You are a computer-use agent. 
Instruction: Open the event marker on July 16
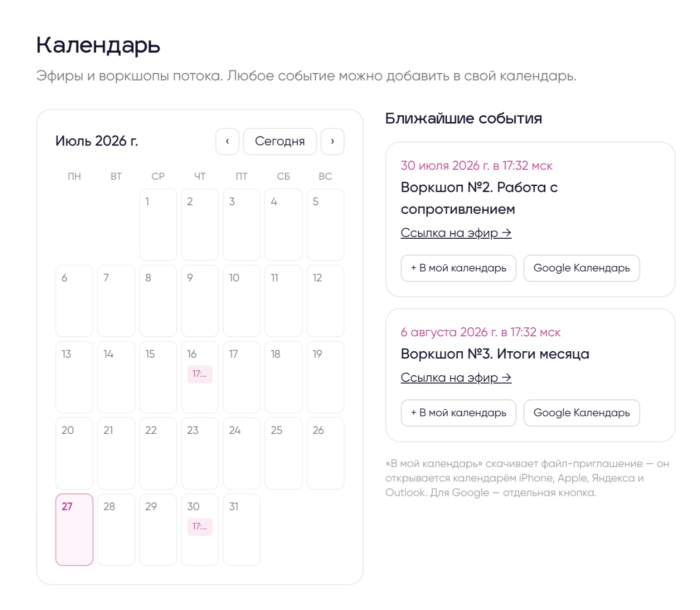pyautogui.click(x=200, y=374)
